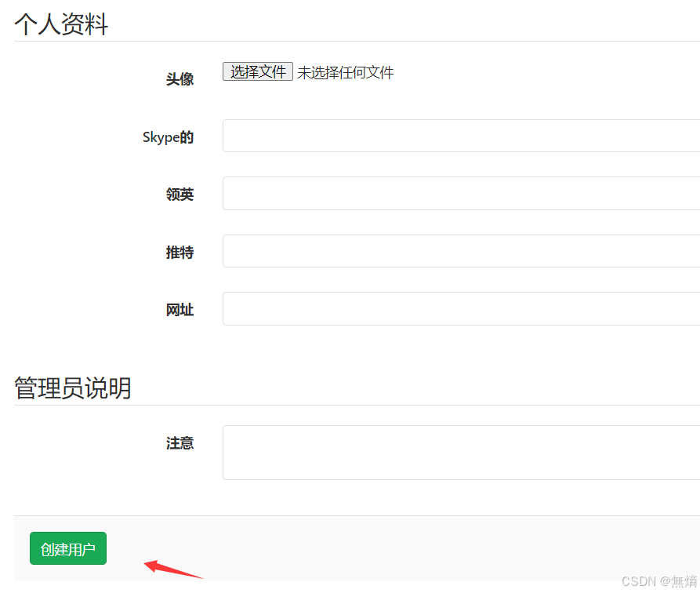Click into the 推特 text field
This screenshot has height=593, width=700.
(461, 251)
